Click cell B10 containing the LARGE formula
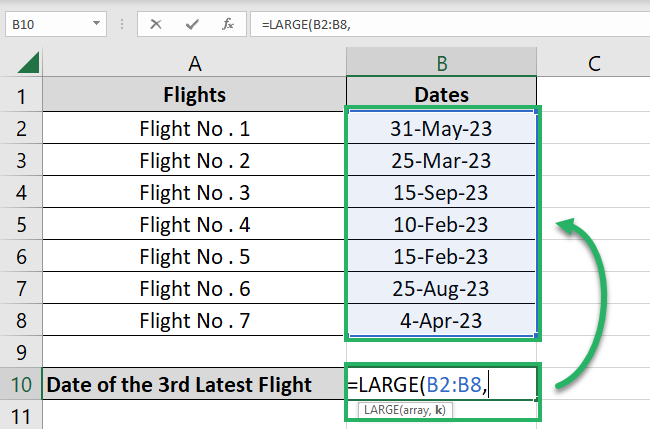 point(442,384)
